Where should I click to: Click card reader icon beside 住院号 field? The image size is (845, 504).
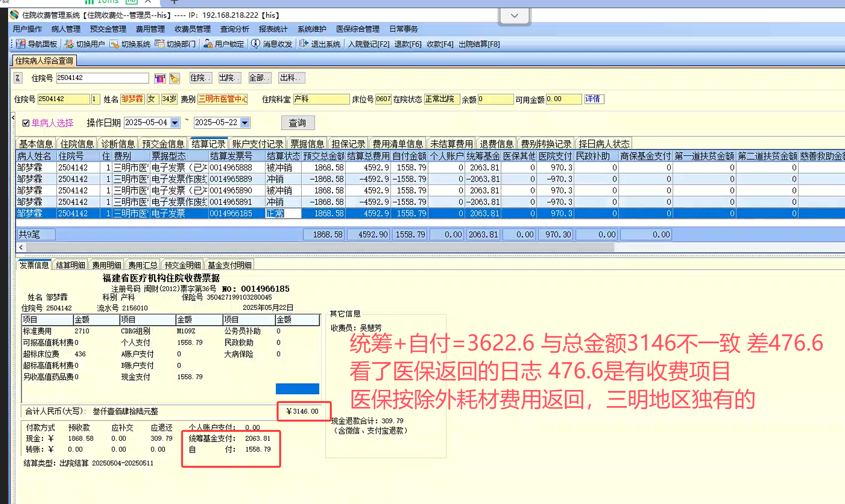[x=160, y=78]
